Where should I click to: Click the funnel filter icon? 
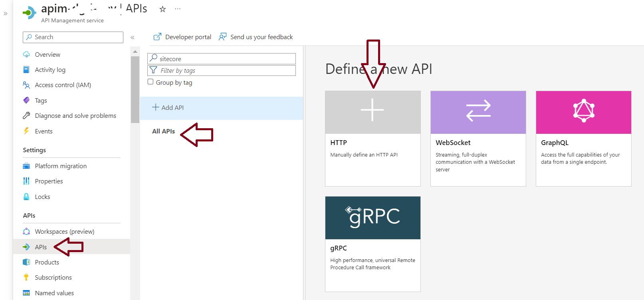coord(153,70)
